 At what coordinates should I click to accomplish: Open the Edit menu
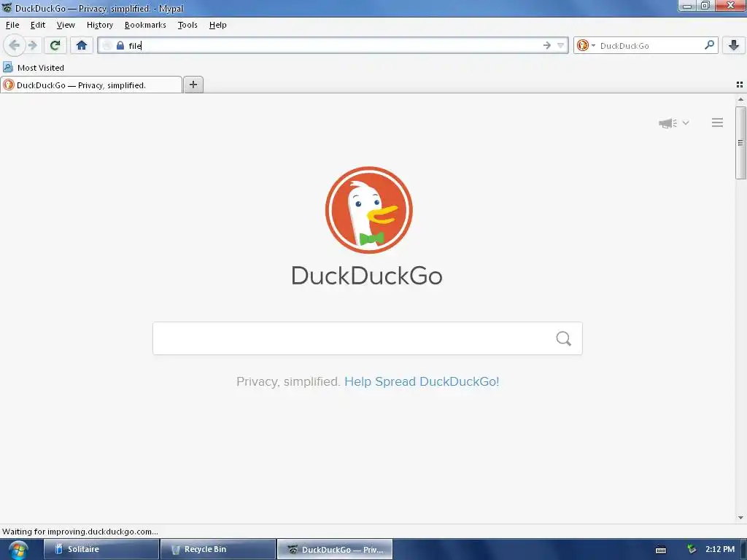tap(38, 25)
